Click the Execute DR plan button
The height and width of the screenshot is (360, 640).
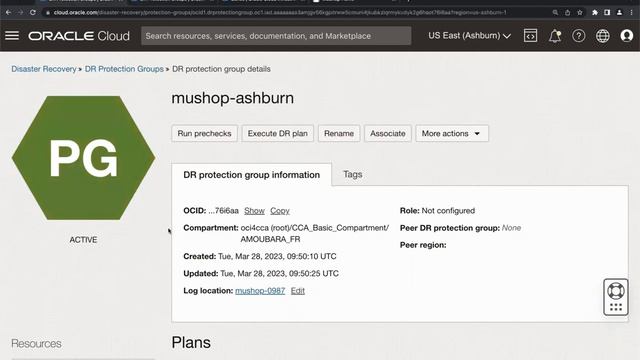tap(278, 133)
